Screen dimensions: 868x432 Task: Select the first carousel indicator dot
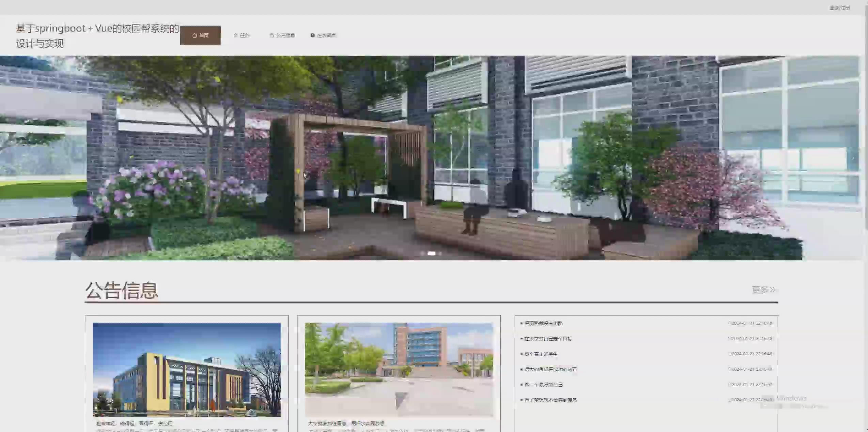click(422, 253)
